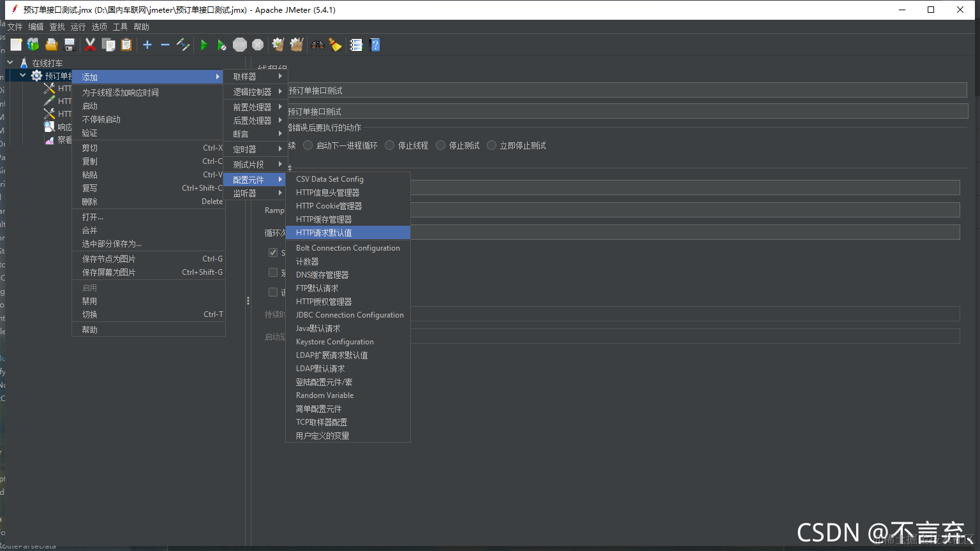The height and width of the screenshot is (551, 980).
Task: Select 启动下一进程循环 radio button
Action: click(x=308, y=145)
